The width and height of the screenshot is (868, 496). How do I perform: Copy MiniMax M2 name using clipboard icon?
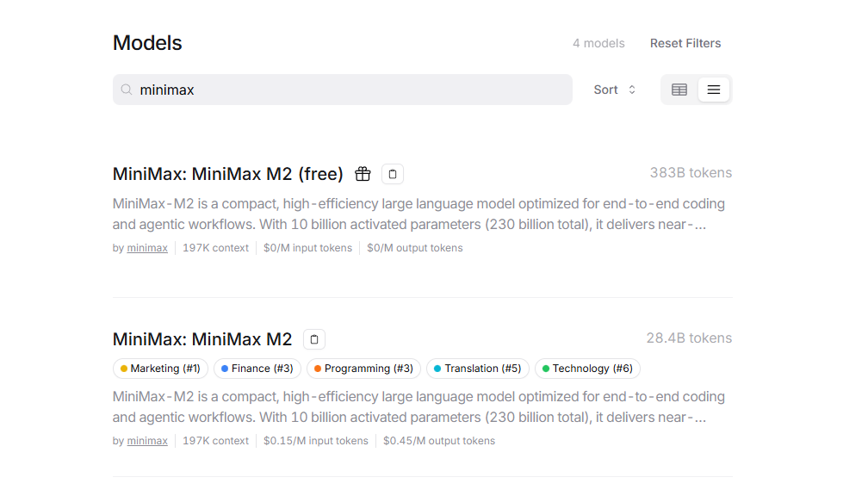[313, 338]
